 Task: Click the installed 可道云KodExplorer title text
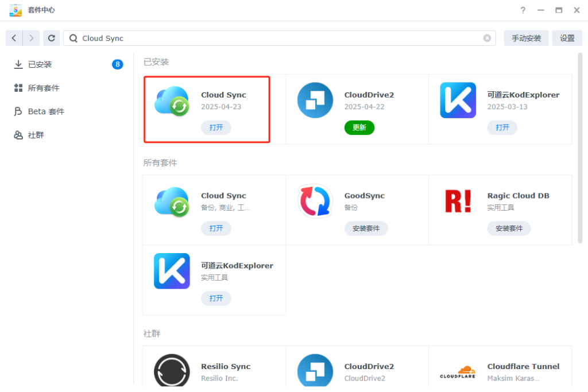tap(523, 95)
